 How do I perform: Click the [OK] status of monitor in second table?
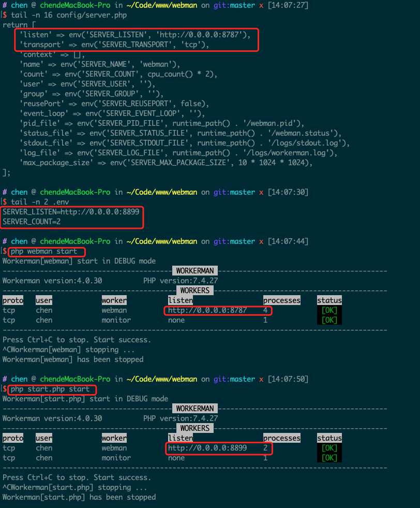tap(329, 458)
